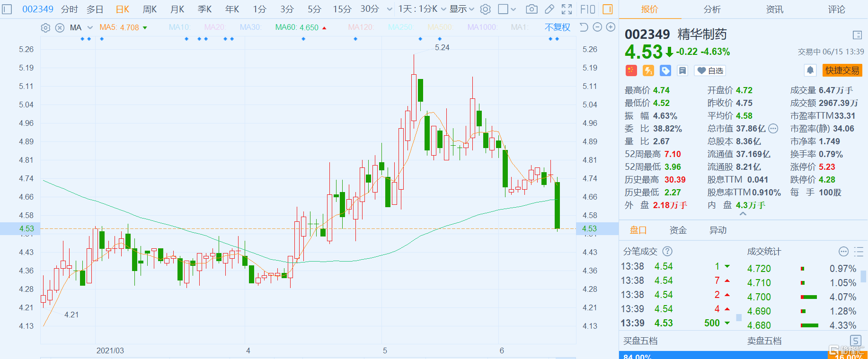
Task: Toggle MA10 line visibility
Action: (x=179, y=27)
